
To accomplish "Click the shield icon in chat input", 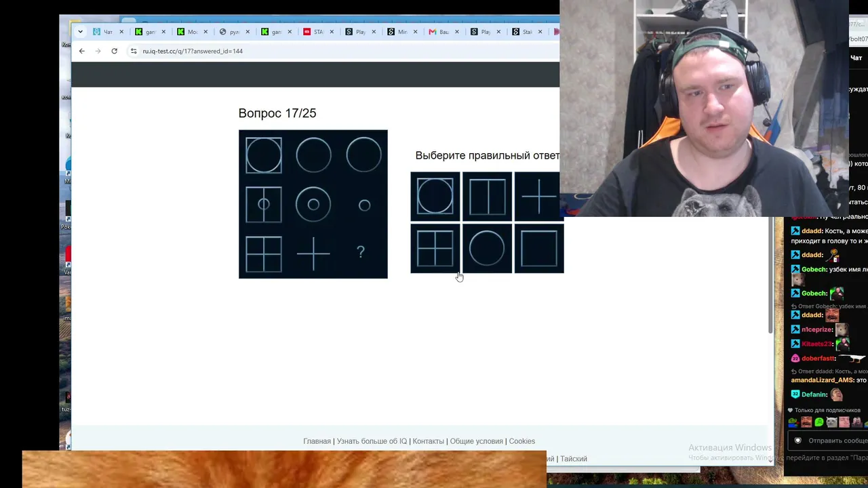I will pyautogui.click(x=797, y=441).
